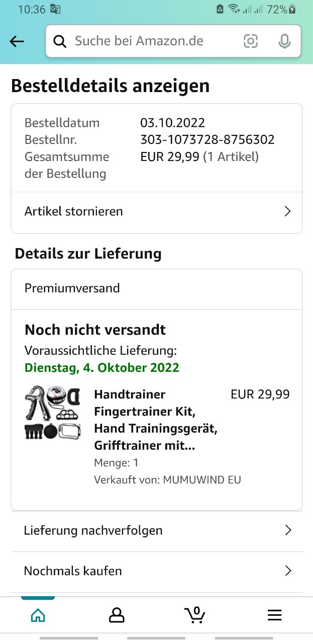Go to Home tab icon
This screenshot has height=644, width=313.
point(38,615)
